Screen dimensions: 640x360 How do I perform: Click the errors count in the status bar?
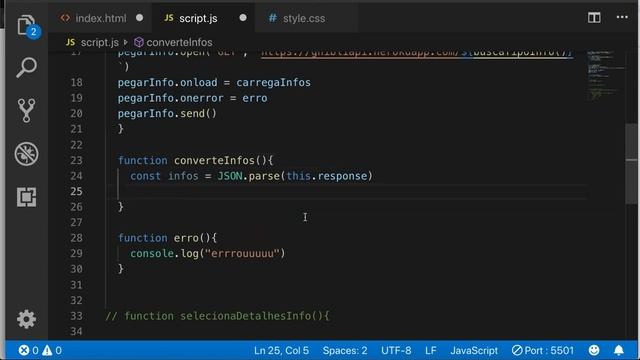29,350
